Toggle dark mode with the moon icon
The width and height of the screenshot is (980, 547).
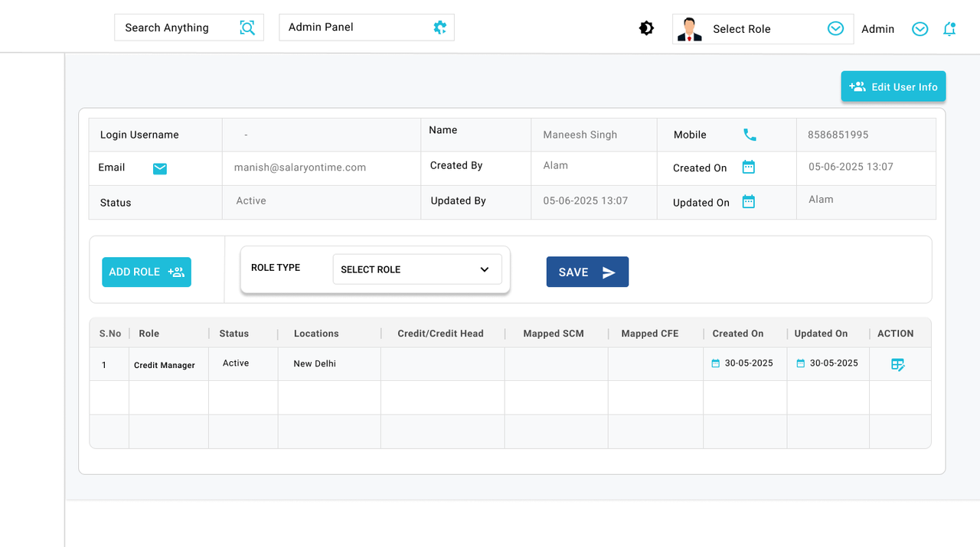[646, 27]
